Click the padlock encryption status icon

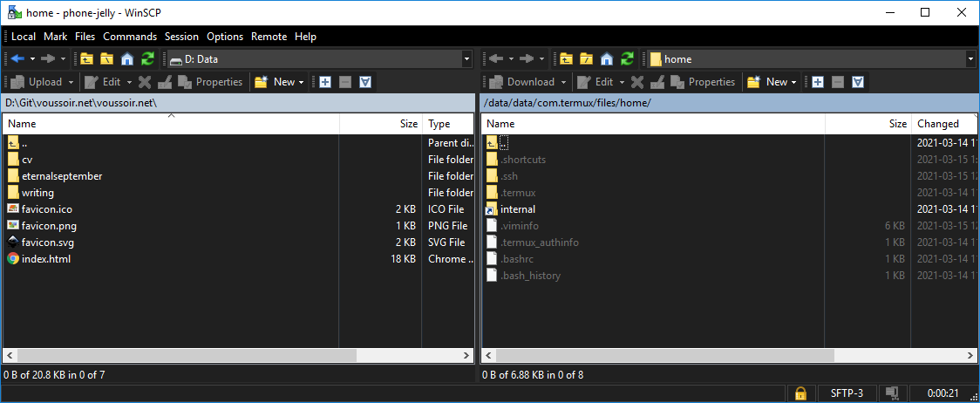tap(800, 393)
